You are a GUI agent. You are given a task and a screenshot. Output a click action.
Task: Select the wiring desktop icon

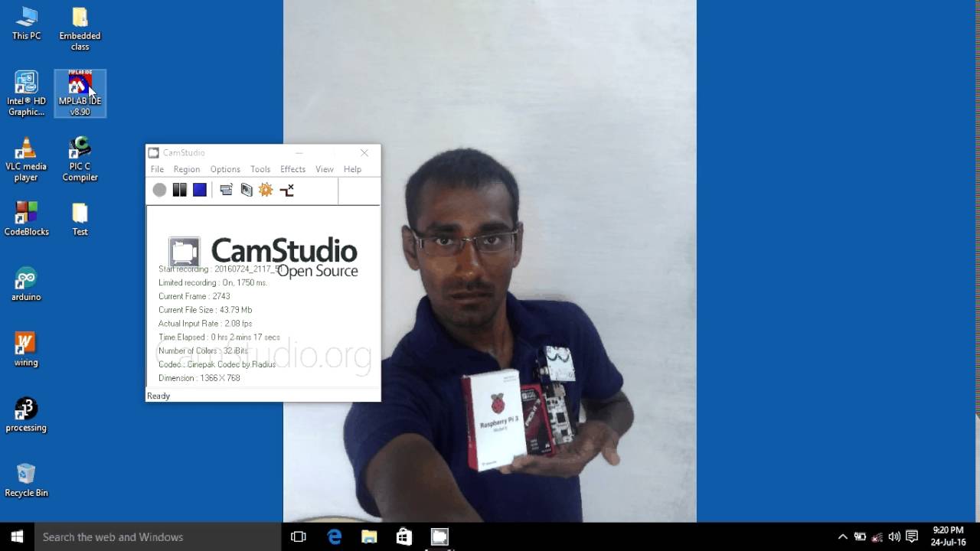(26, 350)
